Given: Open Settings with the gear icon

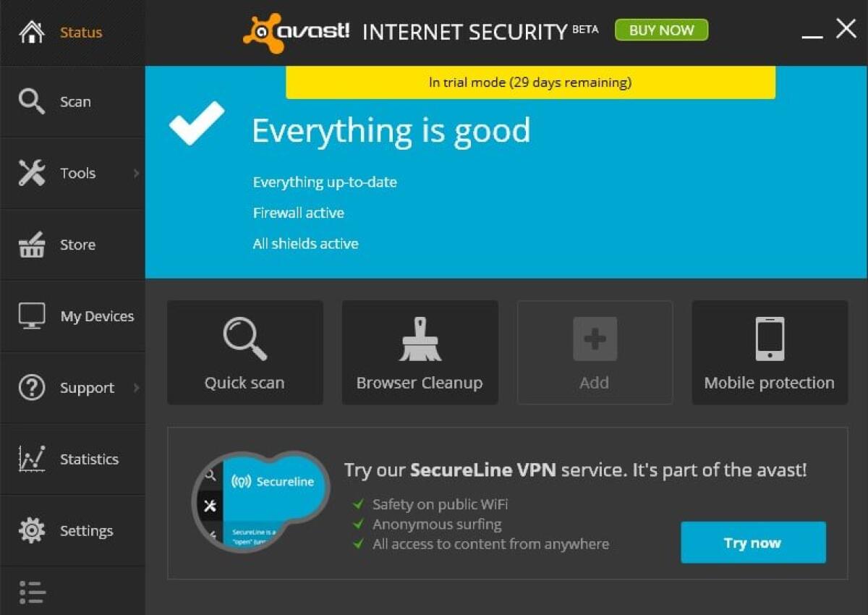Looking at the screenshot, I should pos(32,530).
